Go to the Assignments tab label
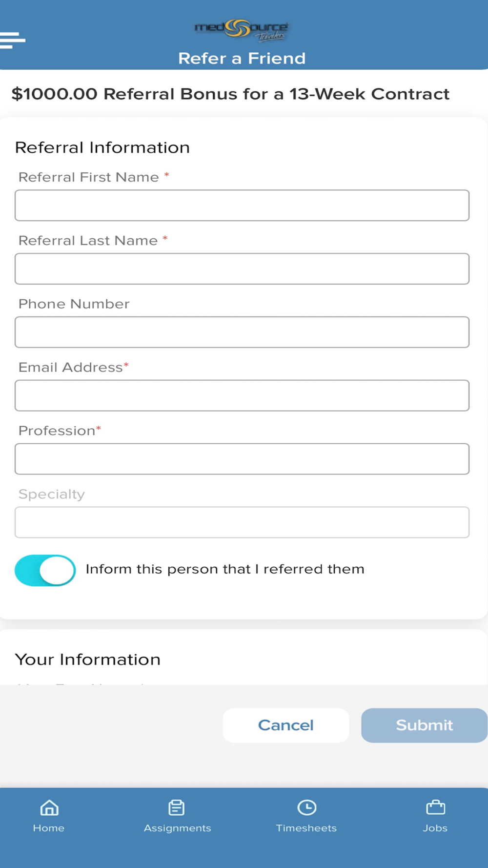 point(177,828)
